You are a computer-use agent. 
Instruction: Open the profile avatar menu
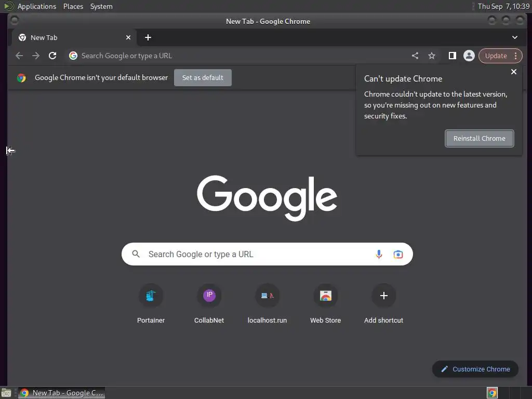[469, 56]
